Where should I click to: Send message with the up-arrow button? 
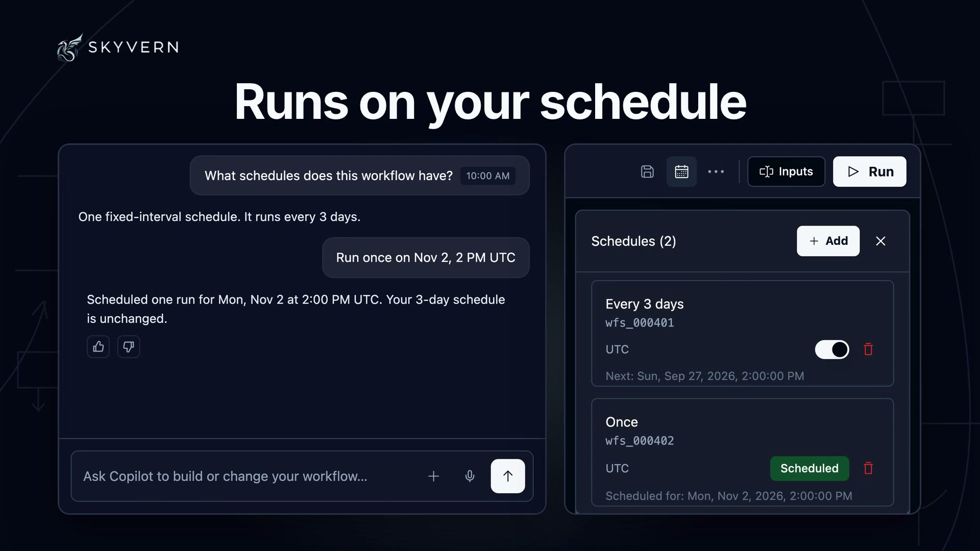click(x=508, y=476)
